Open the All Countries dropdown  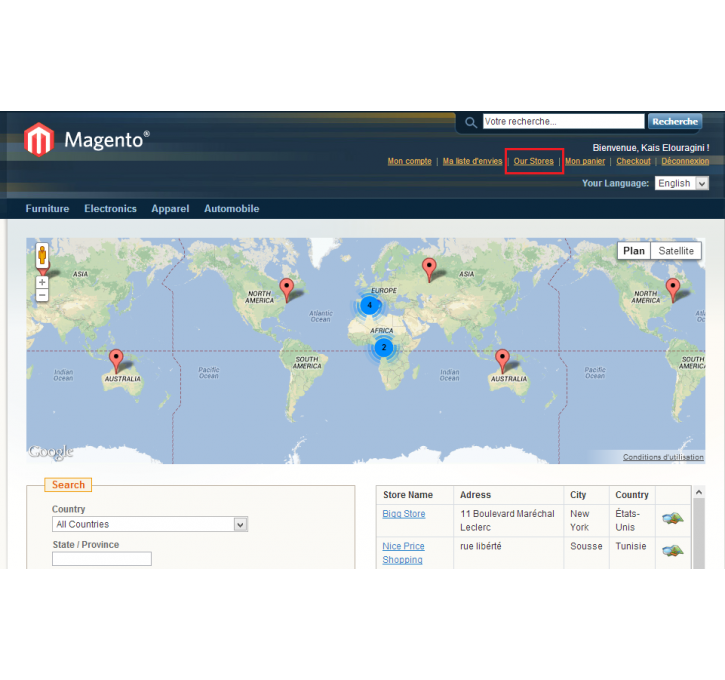[150, 524]
